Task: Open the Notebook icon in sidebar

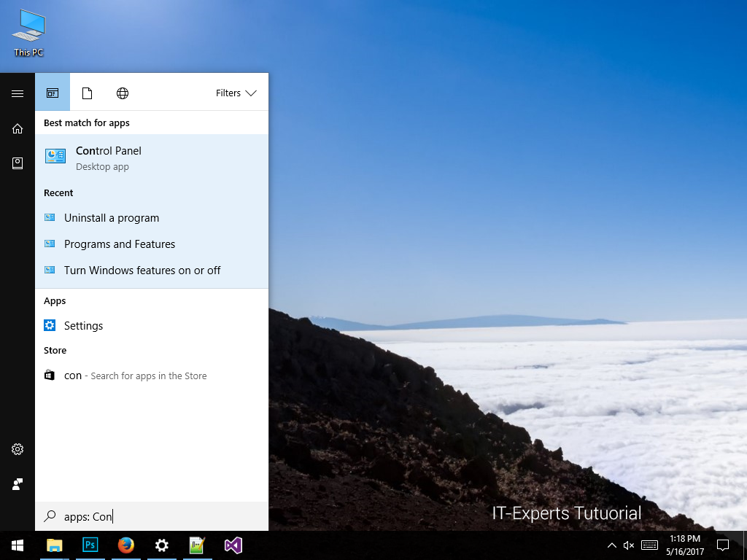Action: pyautogui.click(x=18, y=163)
